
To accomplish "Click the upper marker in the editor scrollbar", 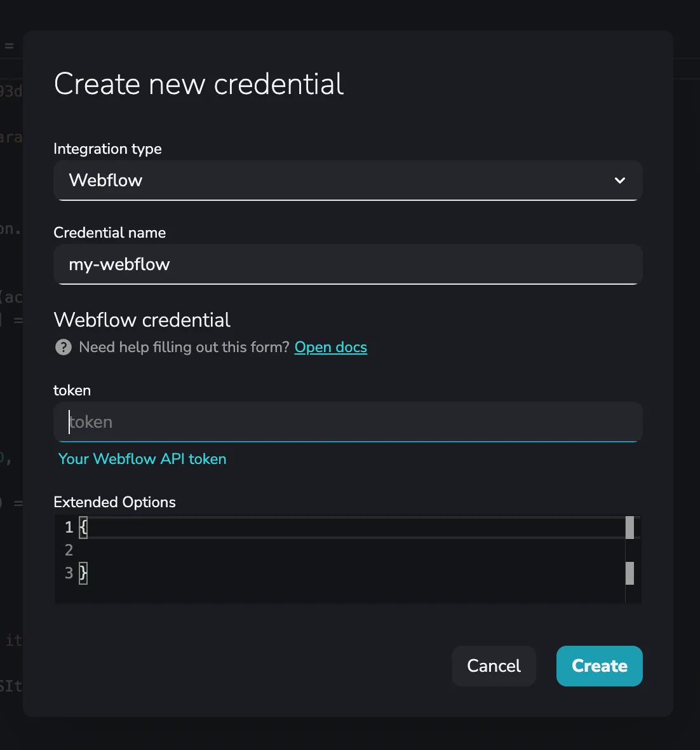I will point(629,528).
